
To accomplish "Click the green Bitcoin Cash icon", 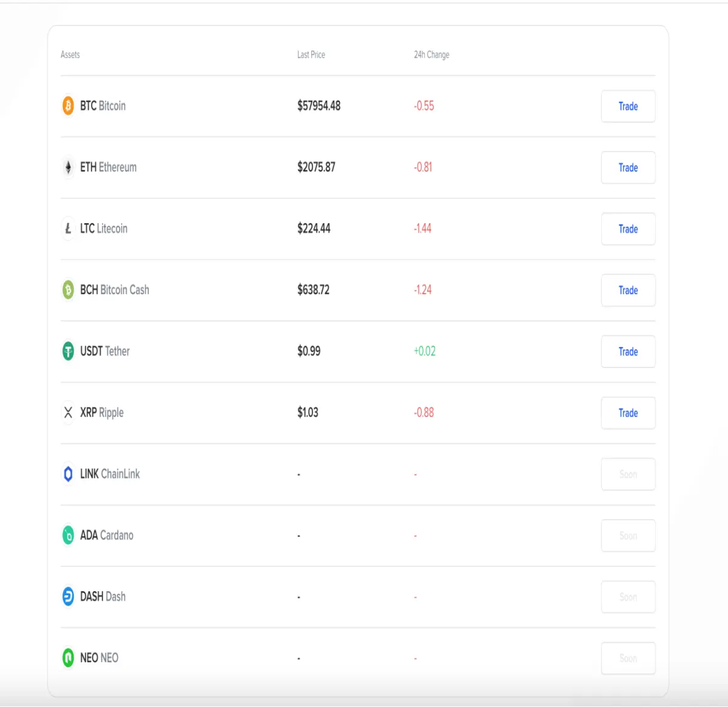I will coord(68,290).
